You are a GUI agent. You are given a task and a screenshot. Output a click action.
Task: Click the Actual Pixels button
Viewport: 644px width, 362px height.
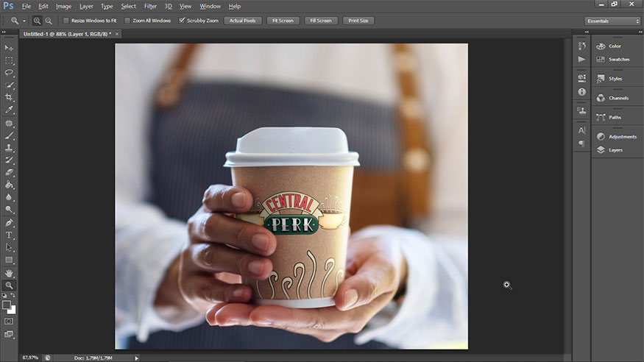243,21
